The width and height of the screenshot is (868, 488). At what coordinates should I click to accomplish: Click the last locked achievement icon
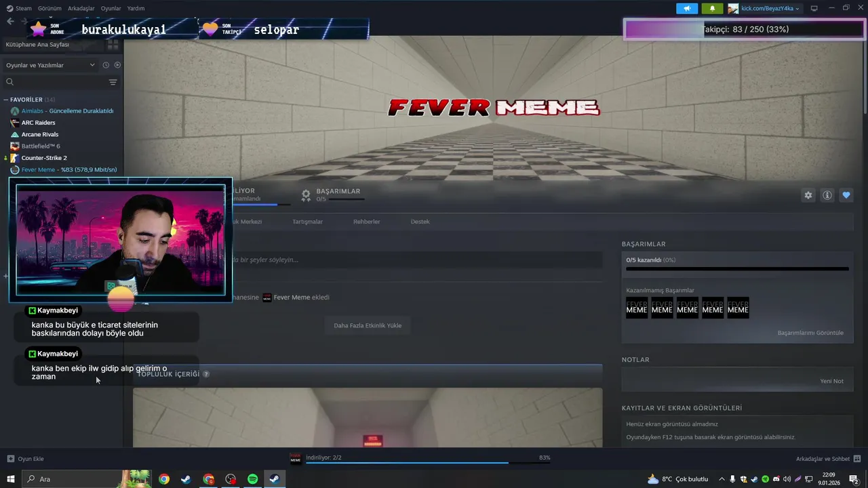pos(738,308)
